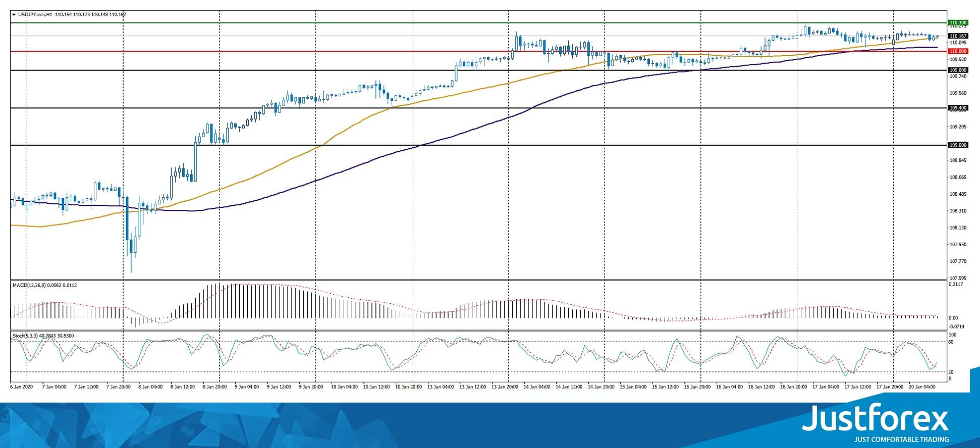The image size is (980, 448).
Task: Click the 109.400 horizontal level label
Action: pos(958,108)
